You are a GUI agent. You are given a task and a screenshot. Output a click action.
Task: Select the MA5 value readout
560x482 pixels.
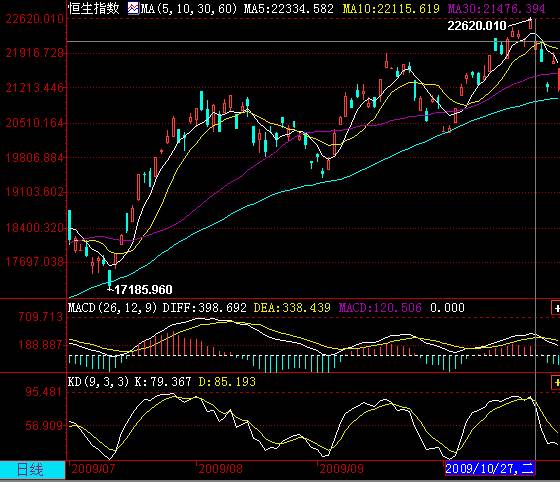point(289,8)
